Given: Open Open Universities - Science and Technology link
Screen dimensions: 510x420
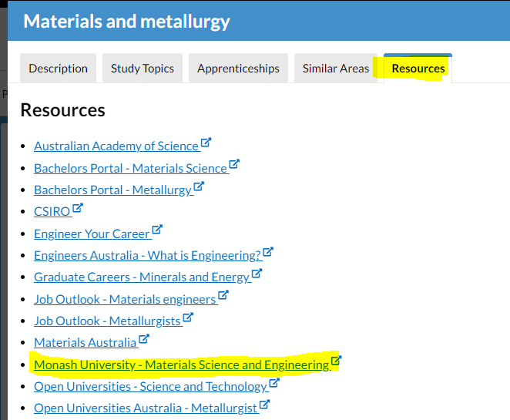Looking at the screenshot, I should (x=151, y=387).
